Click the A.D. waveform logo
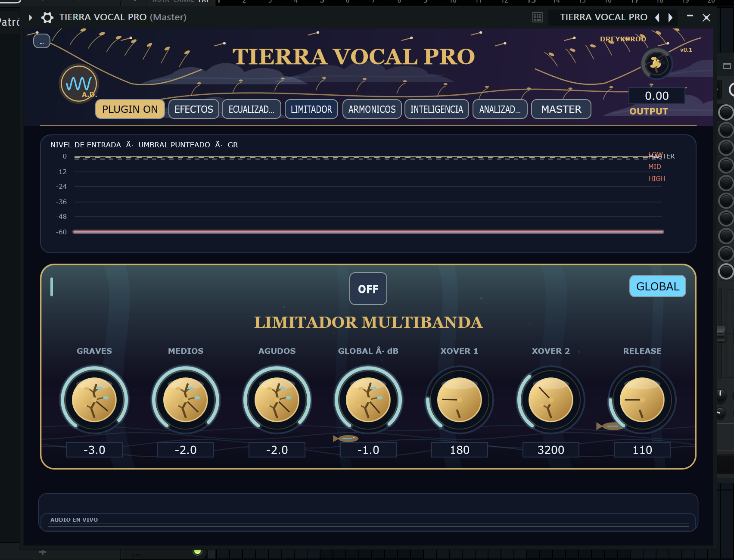This screenshot has width=734, height=560. pos(79,84)
